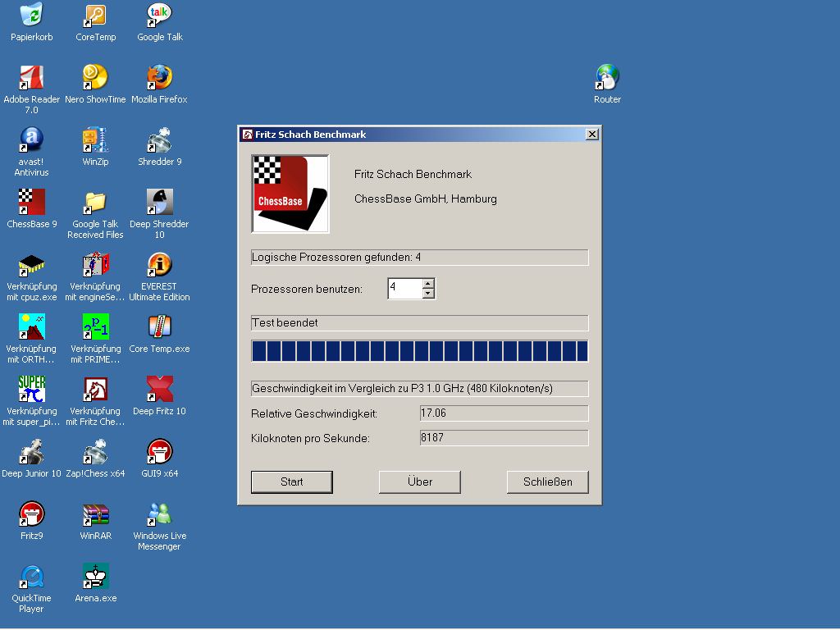Open the Über about dialog

tap(420, 482)
